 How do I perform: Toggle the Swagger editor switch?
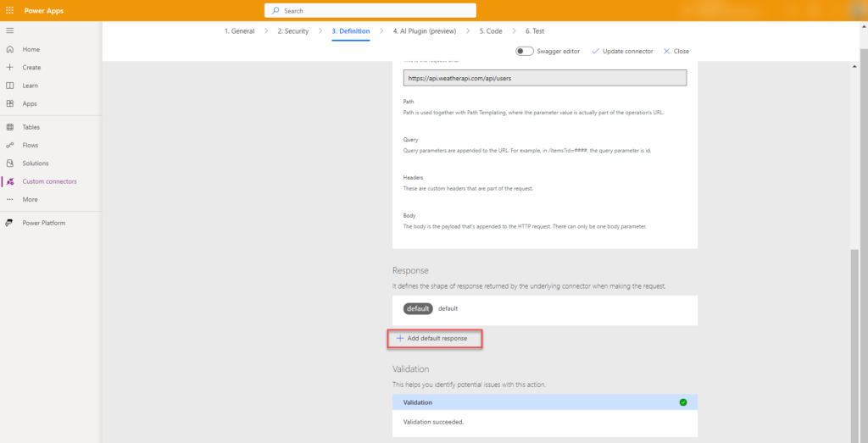point(525,51)
